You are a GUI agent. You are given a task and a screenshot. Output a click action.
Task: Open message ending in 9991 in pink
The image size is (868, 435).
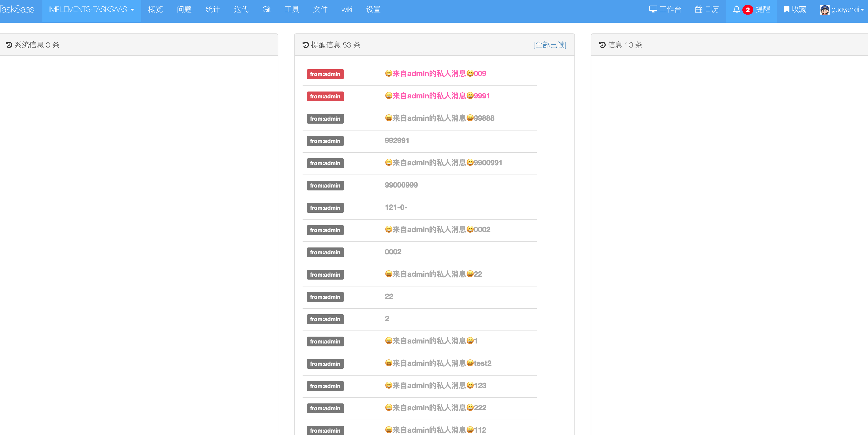pyautogui.click(x=437, y=96)
